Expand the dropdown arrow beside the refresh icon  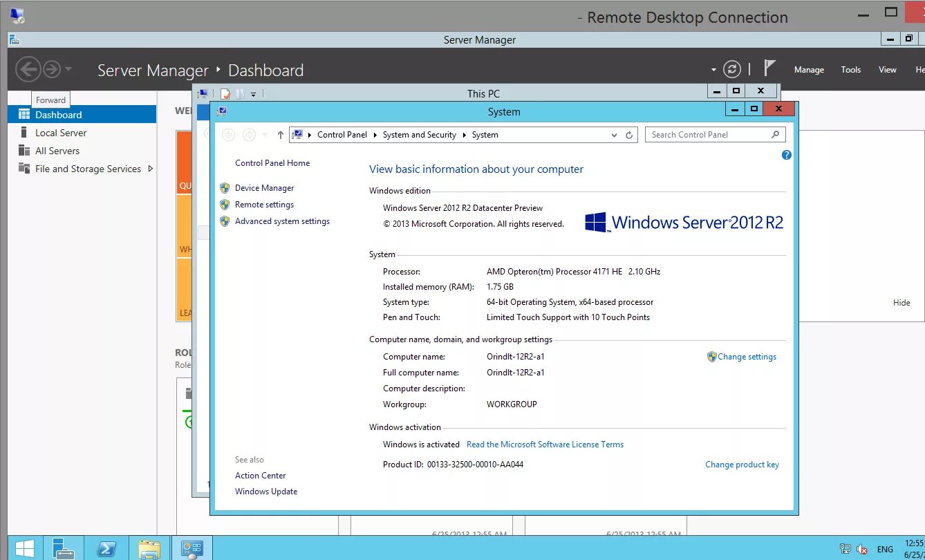pyautogui.click(x=713, y=70)
